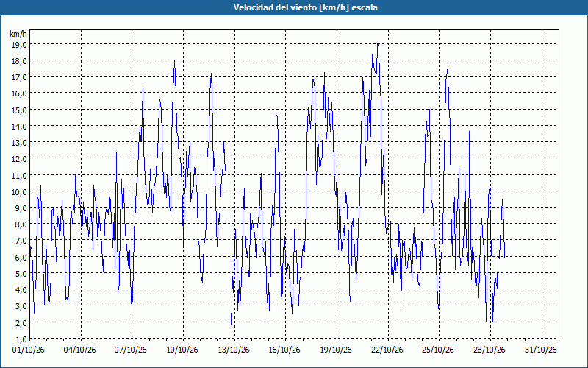588x368 pixels.
Task: Click the 25/10/26 date label
Action: pyautogui.click(x=438, y=350)
